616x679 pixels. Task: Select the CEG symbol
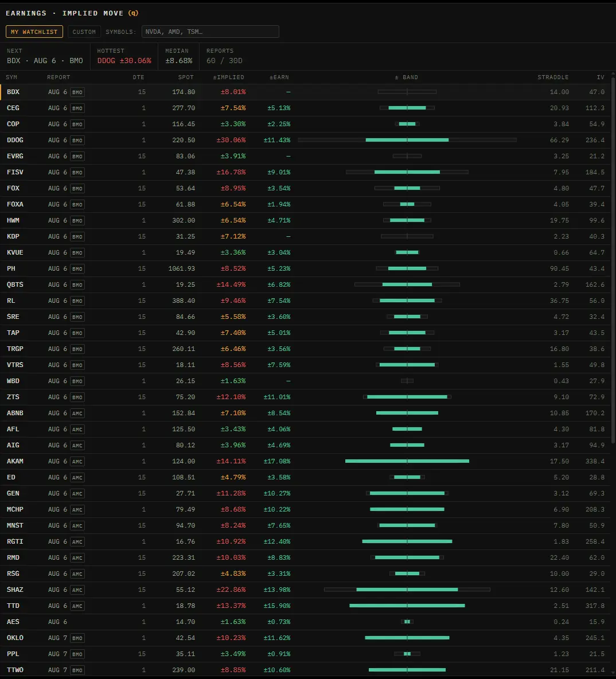pyautogui.click(x=13, y=108)
